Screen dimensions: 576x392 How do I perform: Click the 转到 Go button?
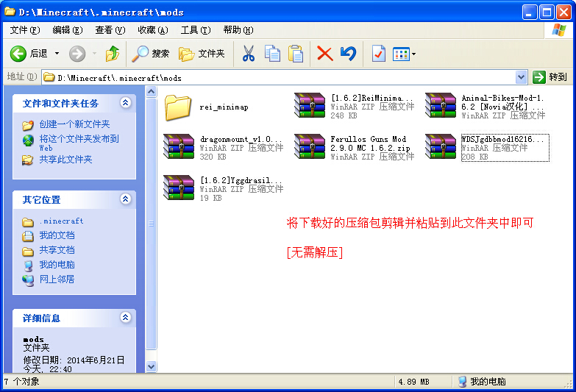(550, 77)
